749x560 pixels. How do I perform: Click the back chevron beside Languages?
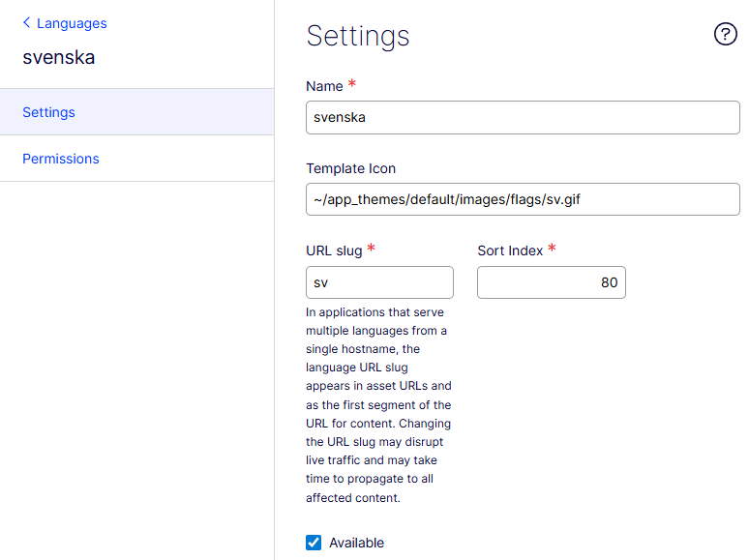pos(26,23)
